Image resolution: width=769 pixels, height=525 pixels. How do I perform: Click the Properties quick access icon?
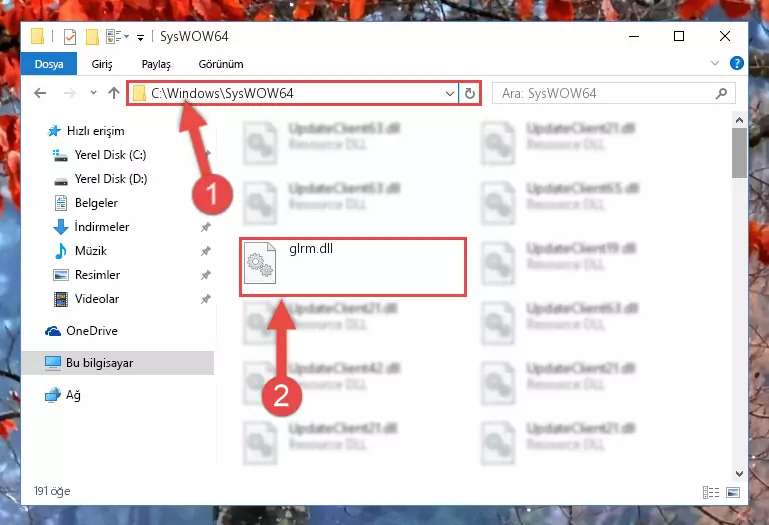70,37
